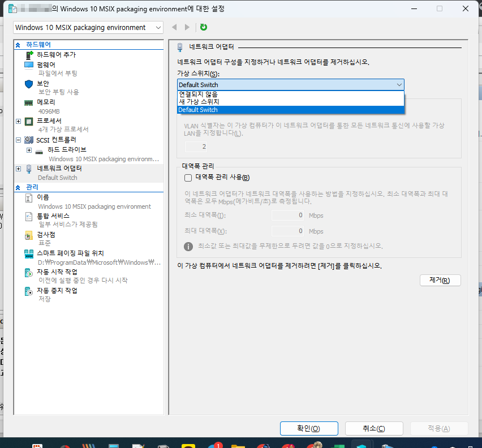Select the 하드웨어 추가 tree item

click(x=56, y=55)
